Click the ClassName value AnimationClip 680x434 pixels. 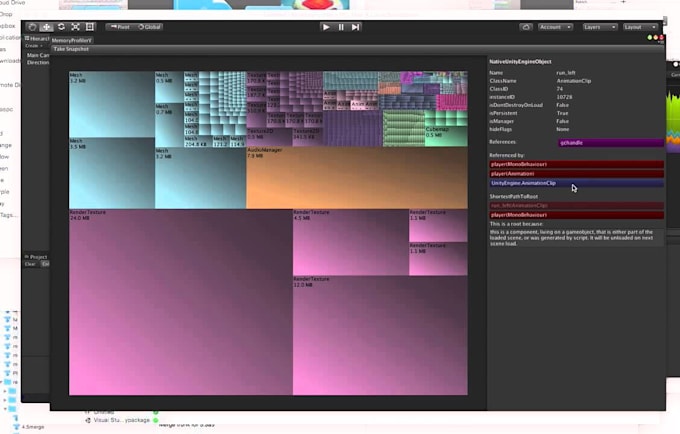point(574,81)
